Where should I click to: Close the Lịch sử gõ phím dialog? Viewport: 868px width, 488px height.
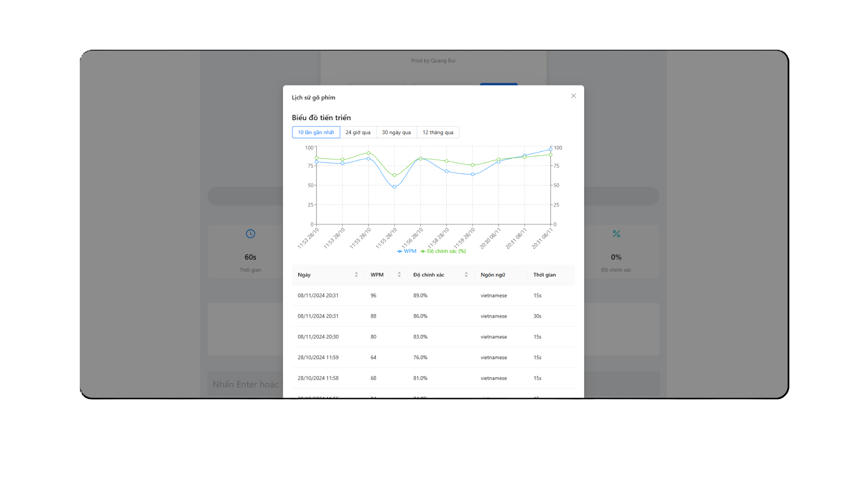pos(573,96)
